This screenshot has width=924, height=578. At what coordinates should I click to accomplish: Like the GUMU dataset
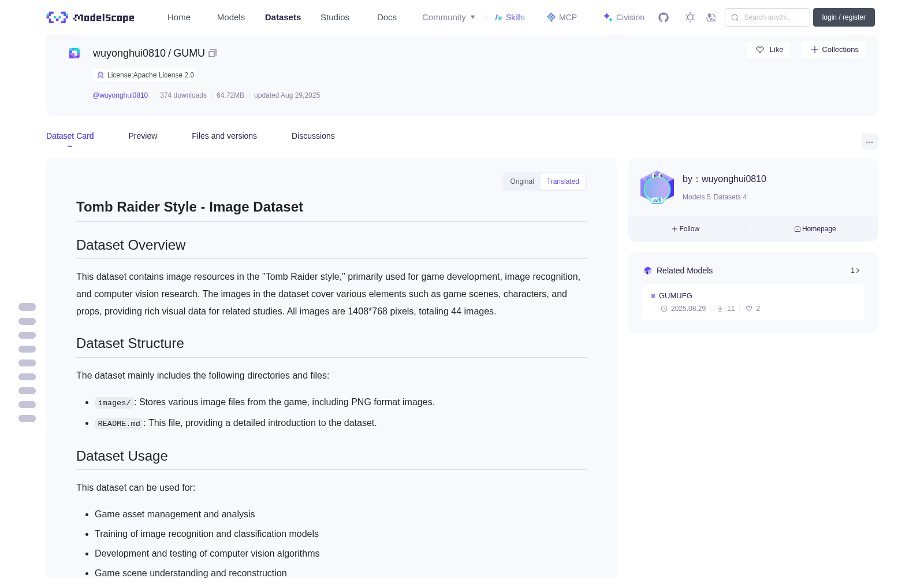(x=769, y=50)
